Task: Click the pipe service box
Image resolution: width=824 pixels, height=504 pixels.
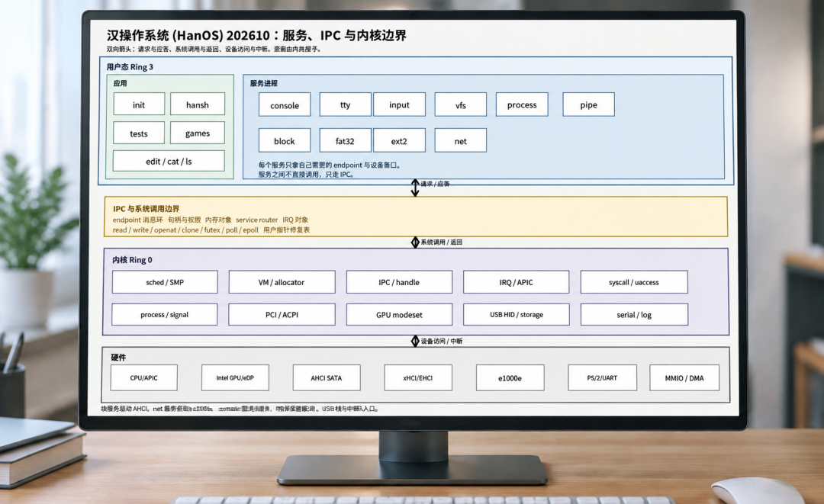Action: 588,104
